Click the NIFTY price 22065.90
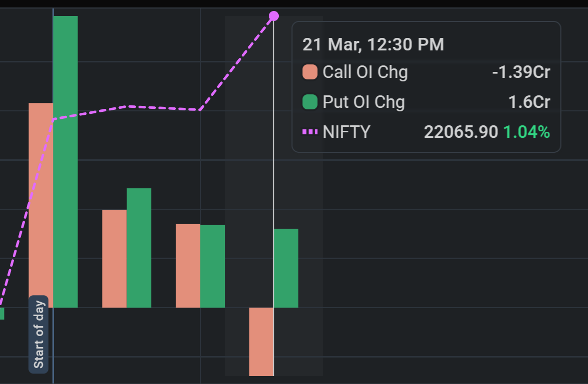 coord(461,132)
